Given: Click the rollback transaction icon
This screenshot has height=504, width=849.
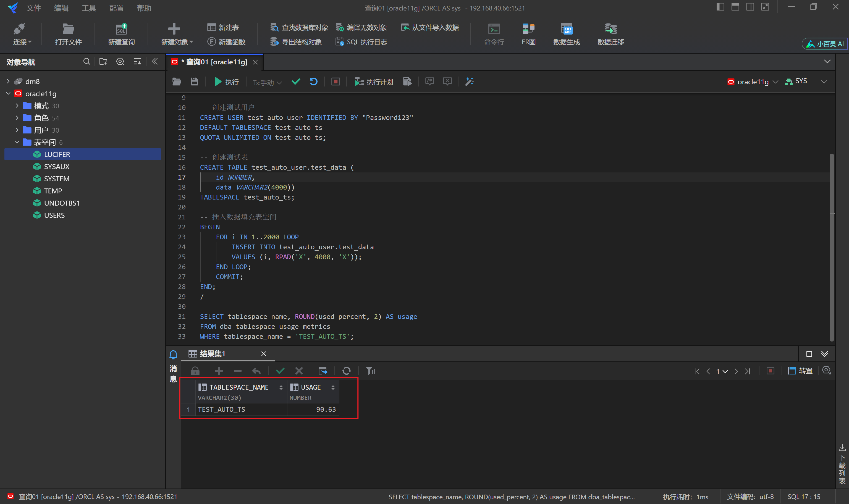Looking at the screenshot, I should (313, 82).
